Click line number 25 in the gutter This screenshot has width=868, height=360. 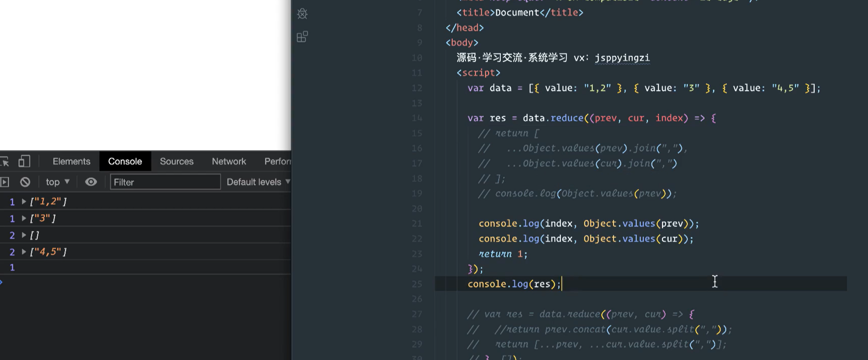pos(417,284)
